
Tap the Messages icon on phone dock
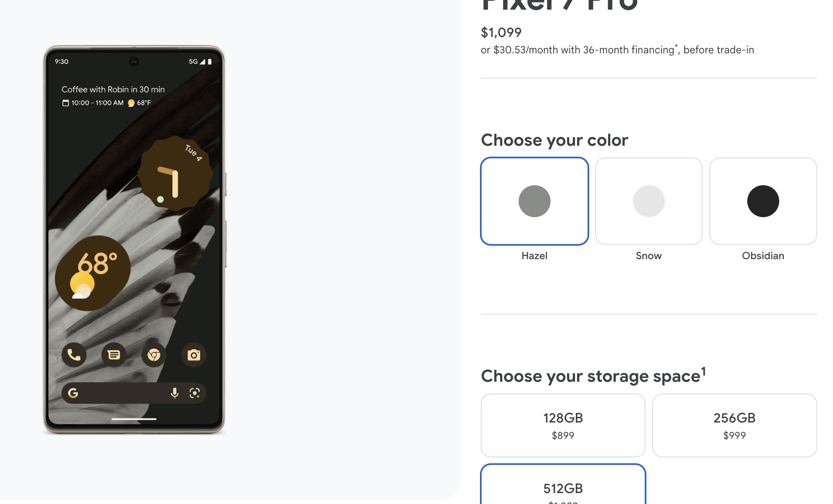pyautogui.click(x=113, y=355)
